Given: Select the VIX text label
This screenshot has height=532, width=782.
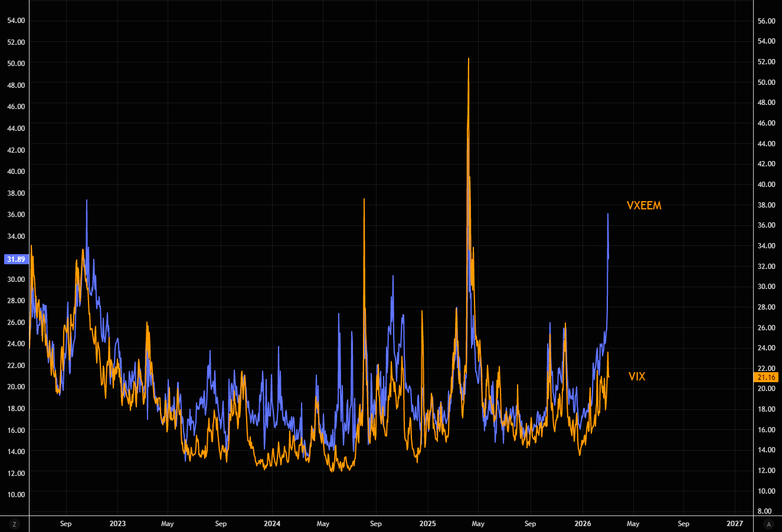Looking at the screenshot, I should click(637, 377).
